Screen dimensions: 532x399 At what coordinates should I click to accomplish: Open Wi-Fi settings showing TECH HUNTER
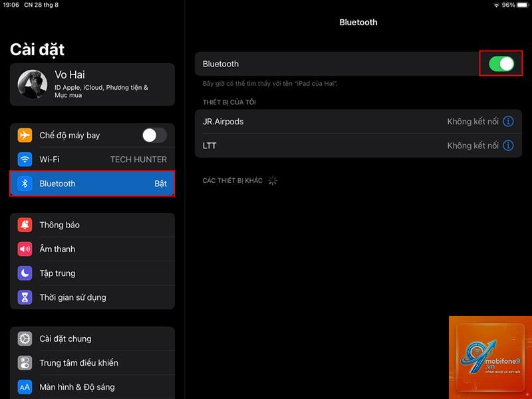92,159
